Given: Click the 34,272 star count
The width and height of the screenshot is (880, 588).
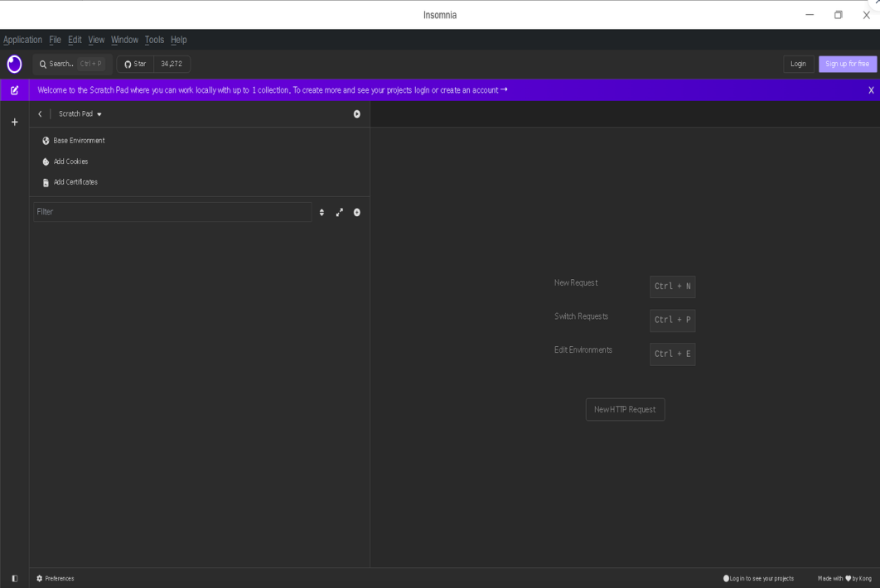Looking at the screenshot, I should click(x=172, y=64).
